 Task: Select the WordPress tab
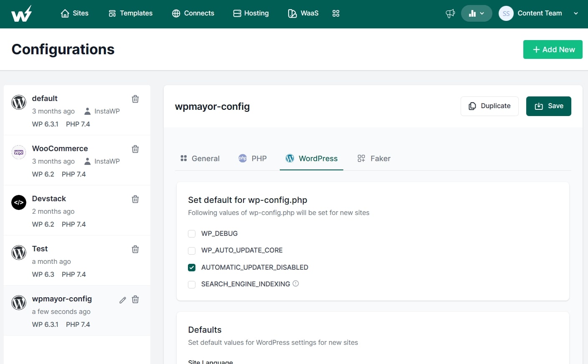pyautogui.click(x=312, y=159)
